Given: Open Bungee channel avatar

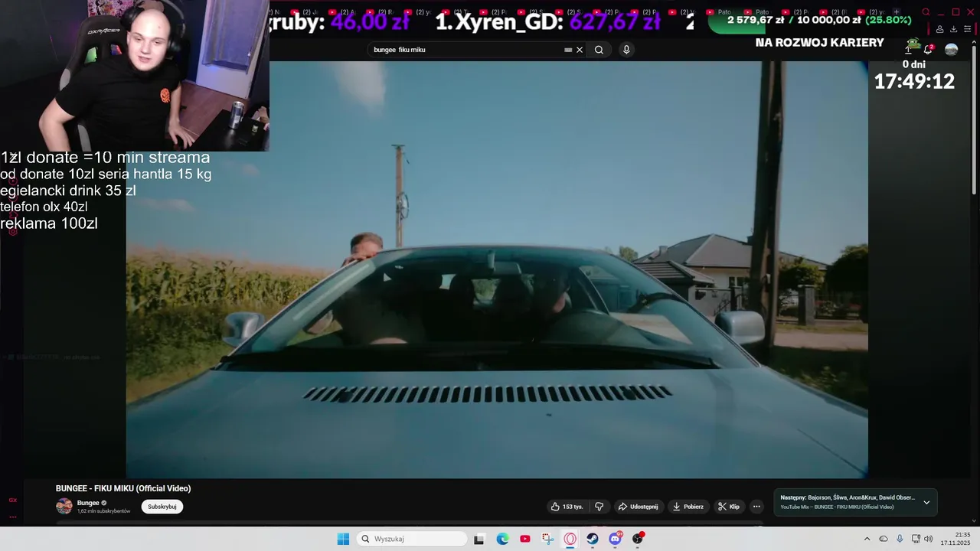Looking at the screenshot, I should point(64,506).
